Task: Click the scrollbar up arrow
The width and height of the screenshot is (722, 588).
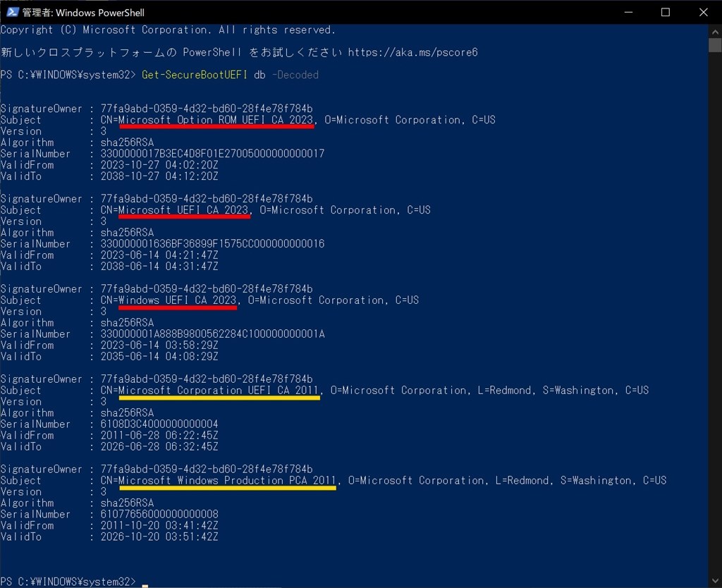Action: (x=715, y=32)
